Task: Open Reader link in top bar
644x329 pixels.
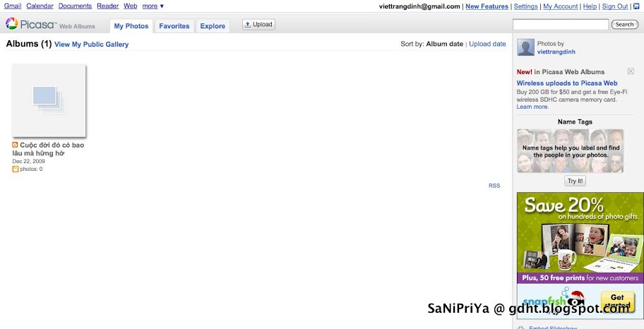Action: coord(107,6)
